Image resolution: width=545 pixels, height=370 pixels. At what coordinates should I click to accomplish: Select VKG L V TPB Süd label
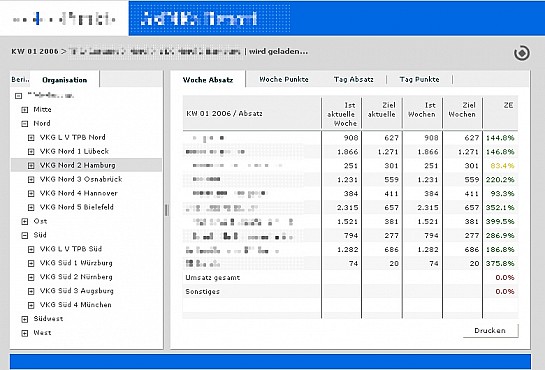click(x=71, y=249)
